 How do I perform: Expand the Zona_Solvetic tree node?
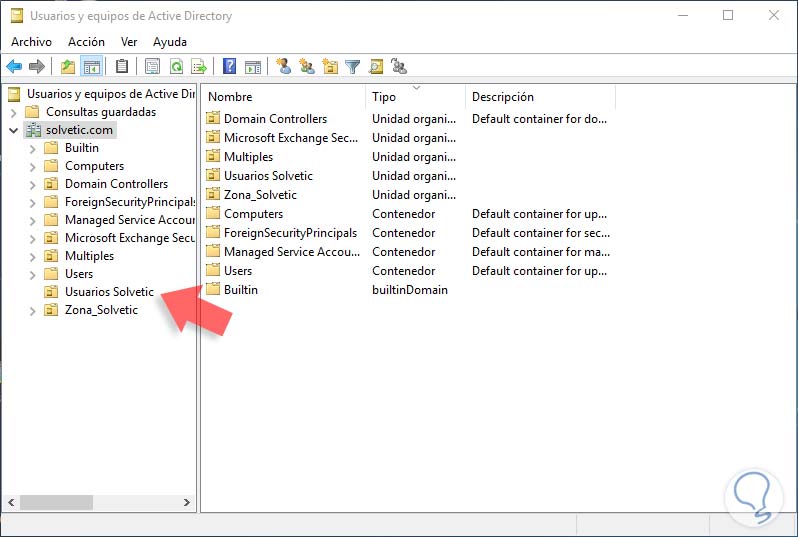pyautogui.click(x=33, y=310)
